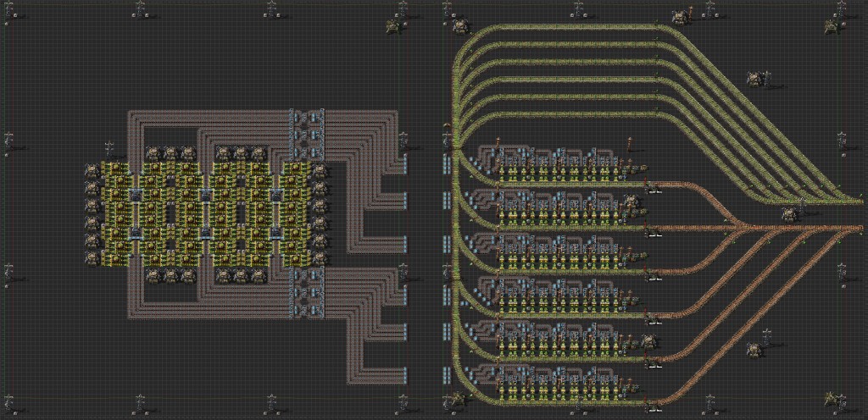Click the top machine of the array's right column

pyautogui.click(x=320, y=171)
